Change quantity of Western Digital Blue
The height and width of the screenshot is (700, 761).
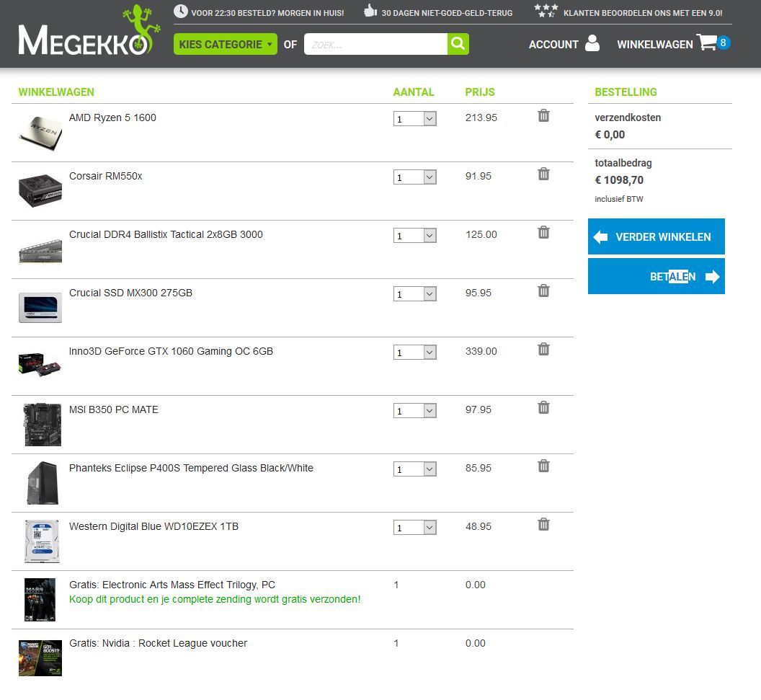(415, 528)
